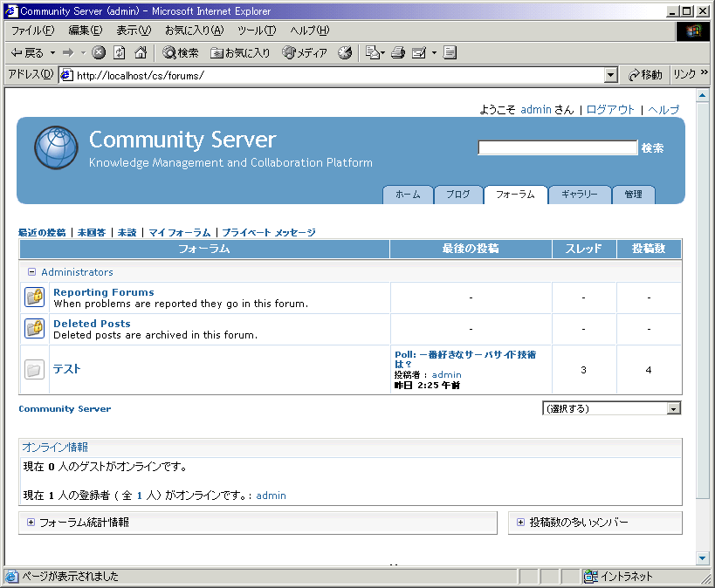Open the お気に入り(A) menu

pos(195,31)
